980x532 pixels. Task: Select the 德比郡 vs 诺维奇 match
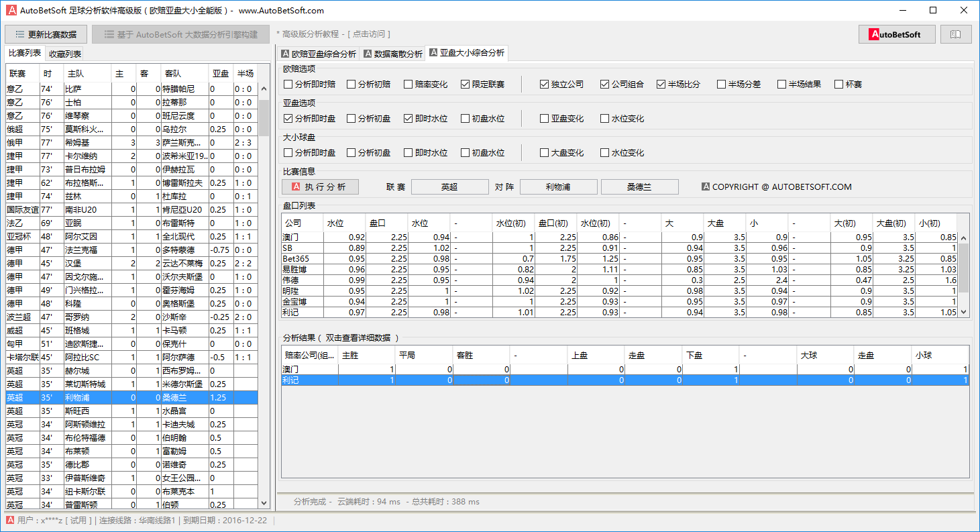click(x=131, y=464)
